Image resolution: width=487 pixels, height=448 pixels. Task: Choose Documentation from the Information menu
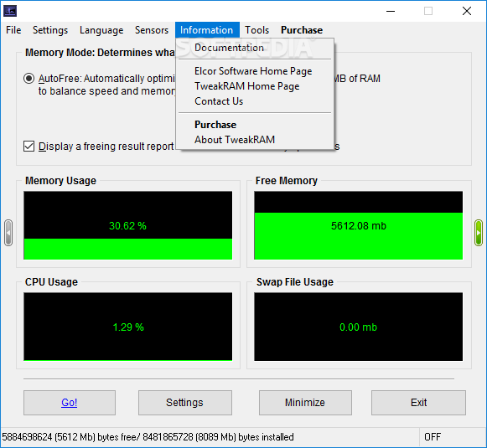[x=255, y=48]
